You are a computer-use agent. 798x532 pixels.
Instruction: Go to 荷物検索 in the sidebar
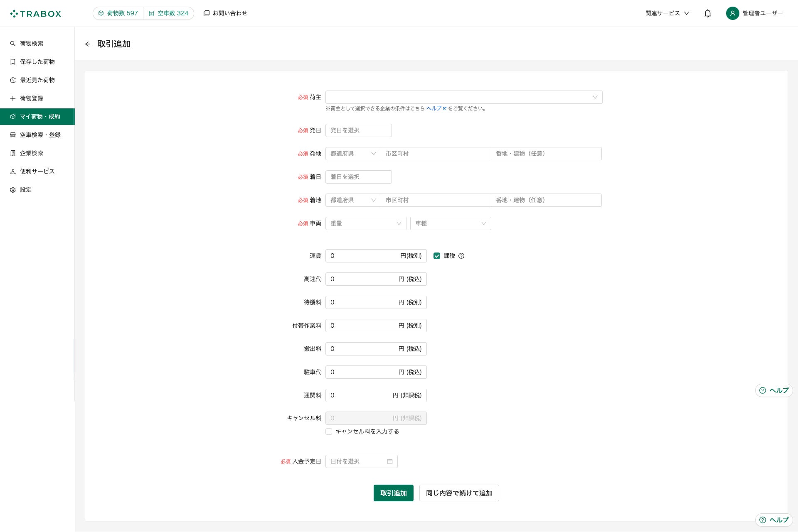32,44
